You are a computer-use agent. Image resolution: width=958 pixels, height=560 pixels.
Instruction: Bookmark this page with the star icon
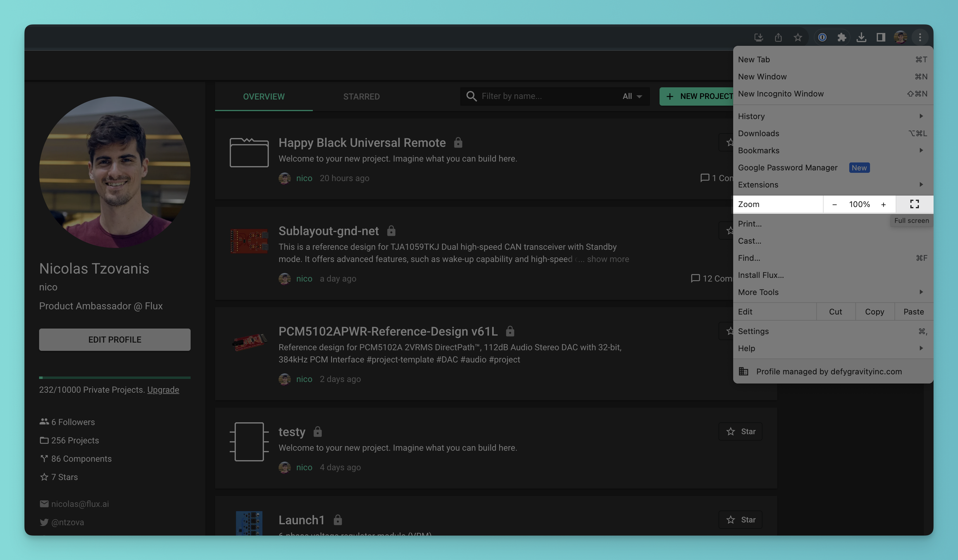[x=798, y=37]
